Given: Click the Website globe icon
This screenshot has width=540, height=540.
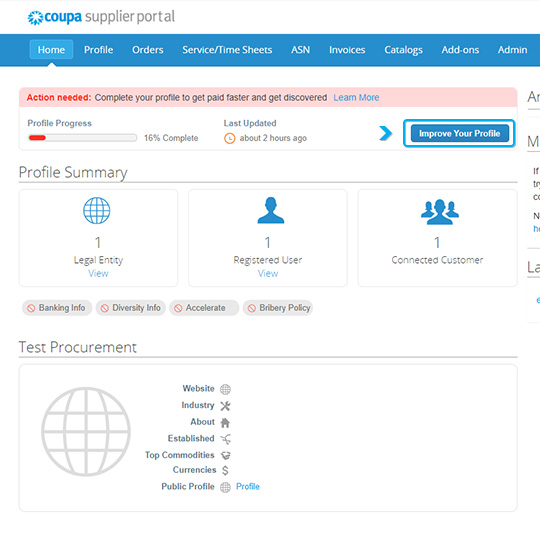Looking at the screenshot, I should pos(225,389).
